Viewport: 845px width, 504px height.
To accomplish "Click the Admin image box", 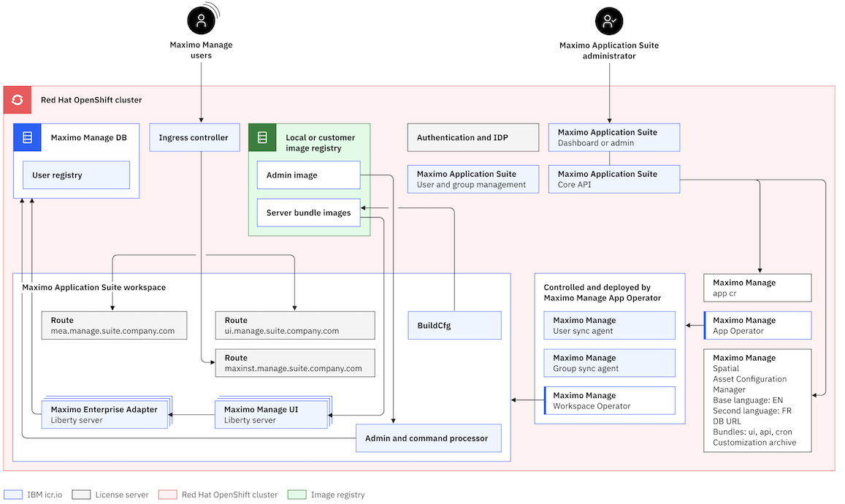I will (309, 175).
